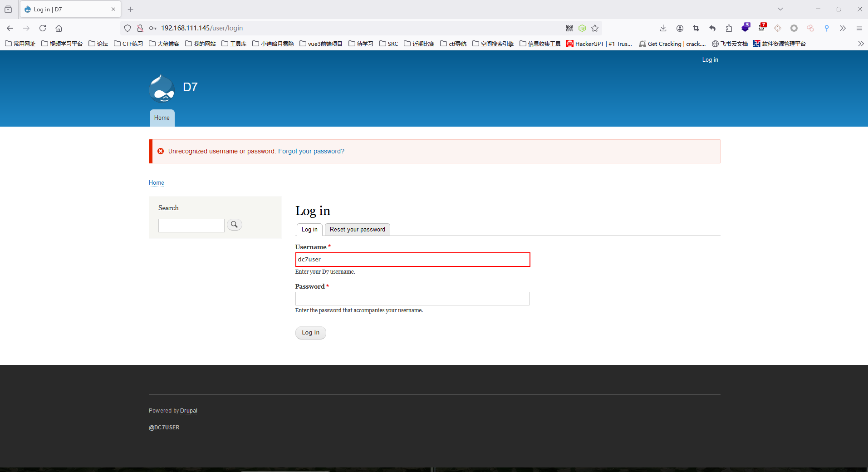Show more bookmarks with the chevron

point(860,44)
